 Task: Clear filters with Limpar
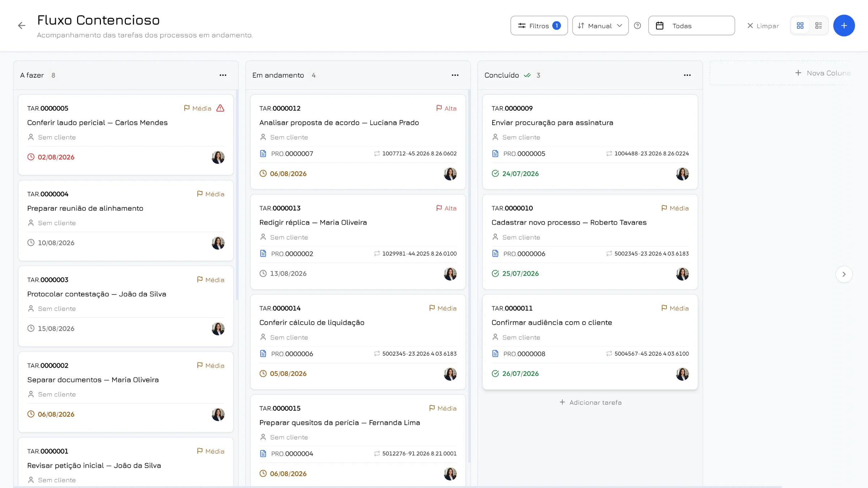(x=763, y=26)
